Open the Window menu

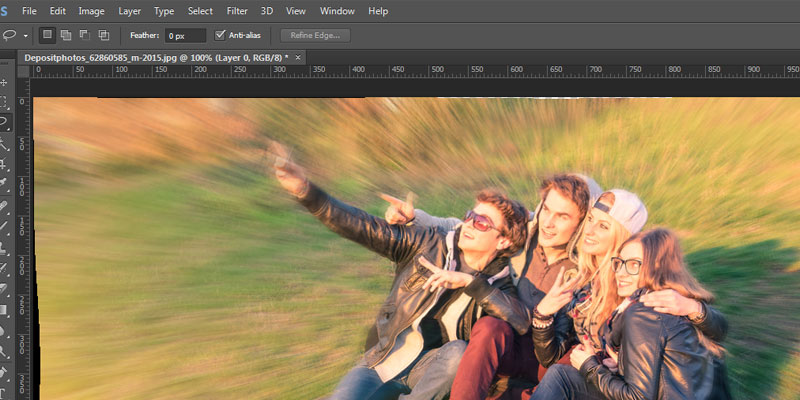click(337, 11)
